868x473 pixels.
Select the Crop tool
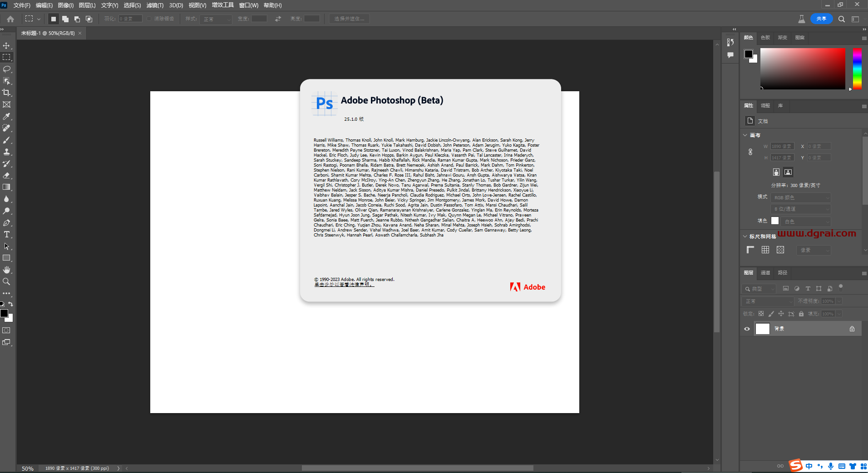pyautogui.click(x=6, y=93)
